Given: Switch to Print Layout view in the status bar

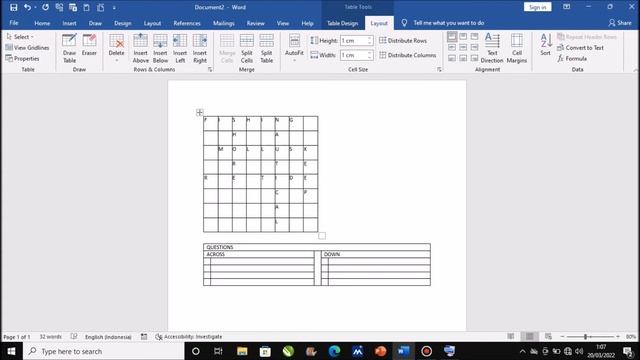Looking at the screenshot, I should coord(529,337).
